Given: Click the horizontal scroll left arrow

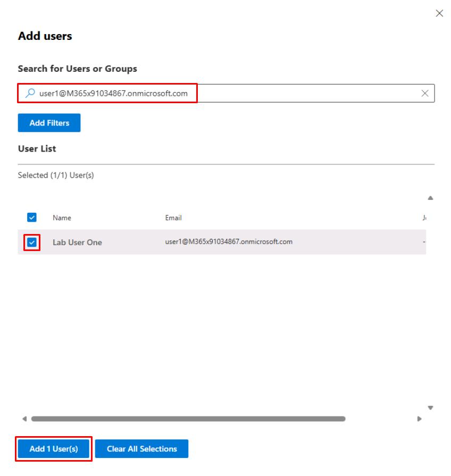Looking at the screenshot, I should pyautogui.click(x=24, y=419).
